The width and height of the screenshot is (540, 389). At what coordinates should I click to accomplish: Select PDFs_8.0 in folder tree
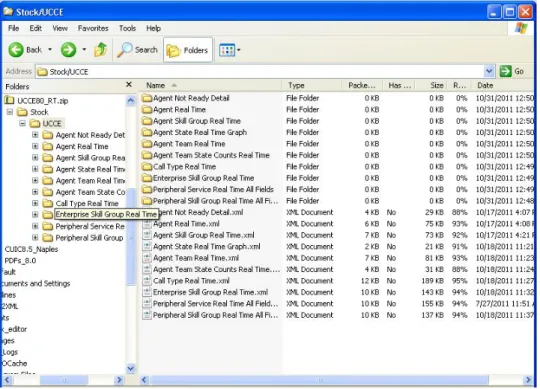click(x=20, y=261)
